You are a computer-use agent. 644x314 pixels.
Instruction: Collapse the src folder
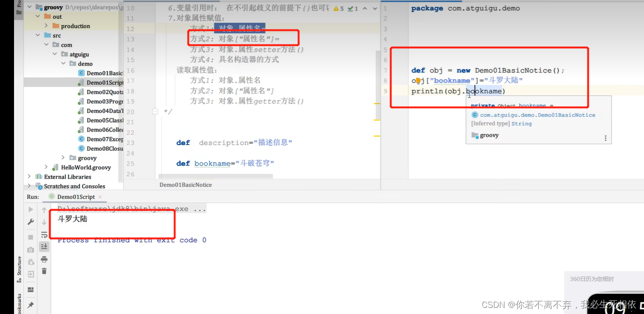[x=38, y=35]
